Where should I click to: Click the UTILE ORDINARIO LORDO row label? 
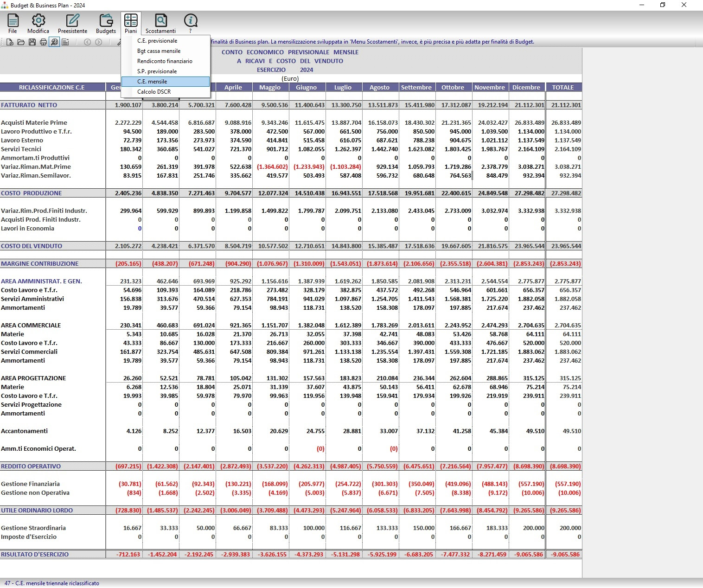tap(37, 511)
